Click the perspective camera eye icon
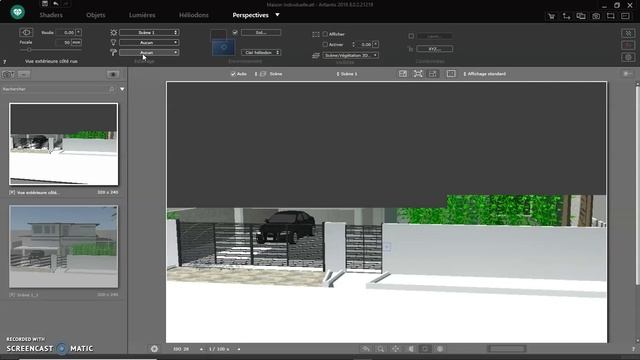Viewport: 640px width, 360px height. coord(26,32)
